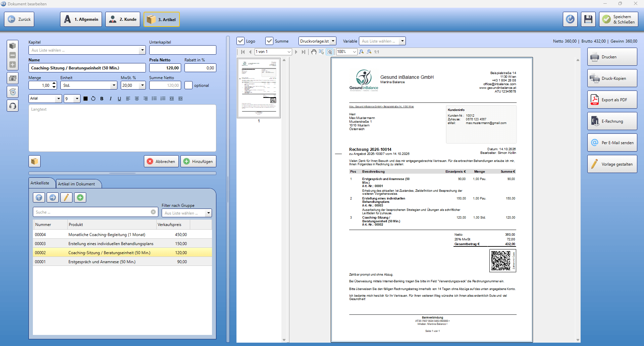
Task: Click the box icon below Langtext field
Action: 35,161
